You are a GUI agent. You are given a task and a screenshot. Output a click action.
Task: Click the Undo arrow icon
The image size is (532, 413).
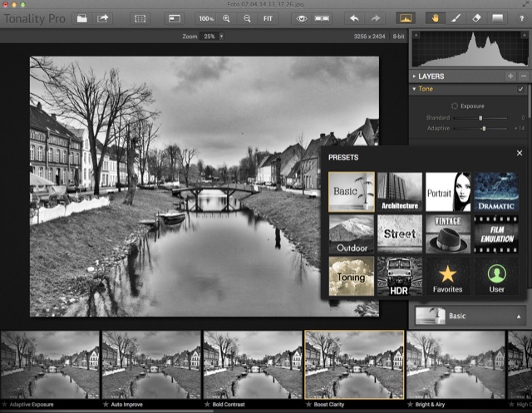(356, 17)
